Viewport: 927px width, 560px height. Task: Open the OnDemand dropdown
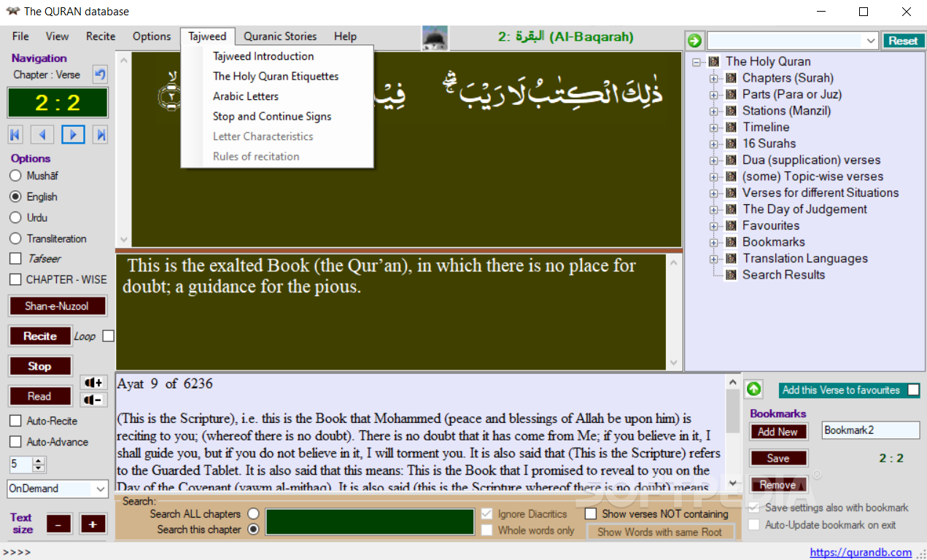click(101, 489)
